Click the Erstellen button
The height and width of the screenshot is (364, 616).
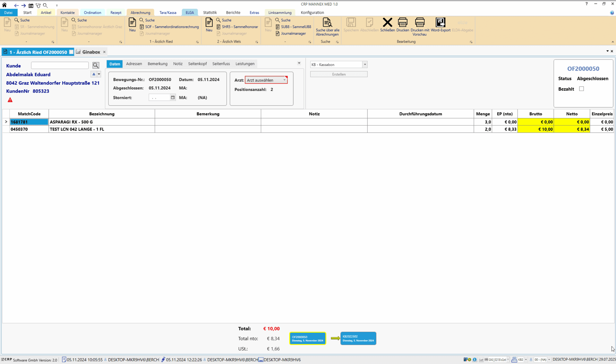pyautogui.click(x=339, y=74)
